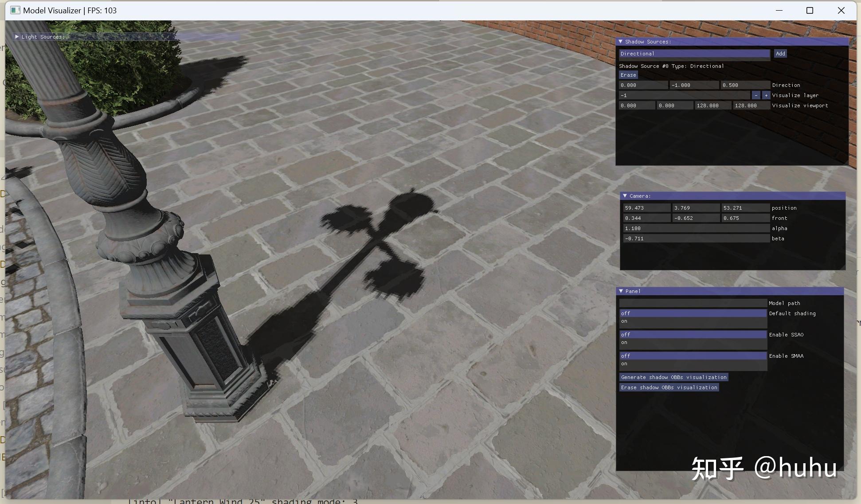861x504 pixels.
Task: Open the Directional shadow type selector
Action: coord(694,54)
